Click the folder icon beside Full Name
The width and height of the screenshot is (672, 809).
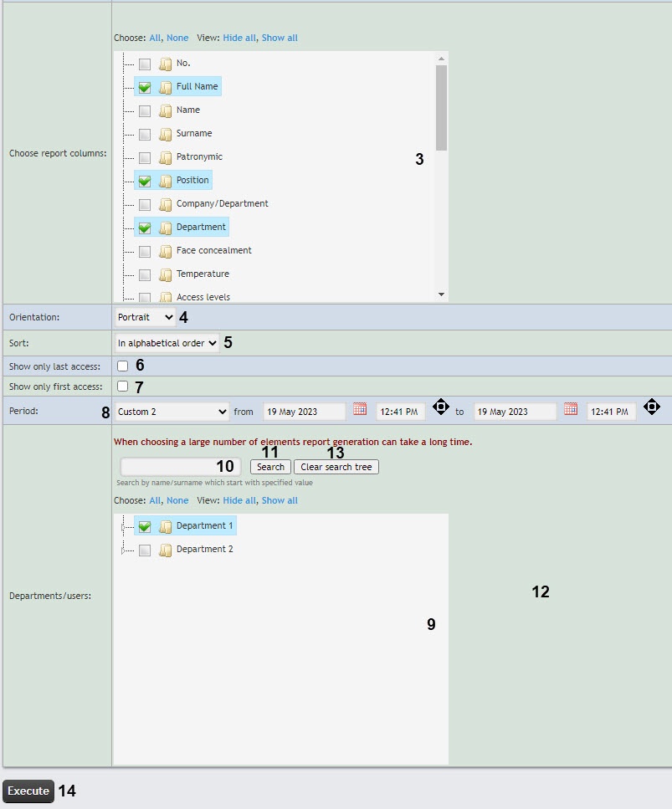click(165, 87)
